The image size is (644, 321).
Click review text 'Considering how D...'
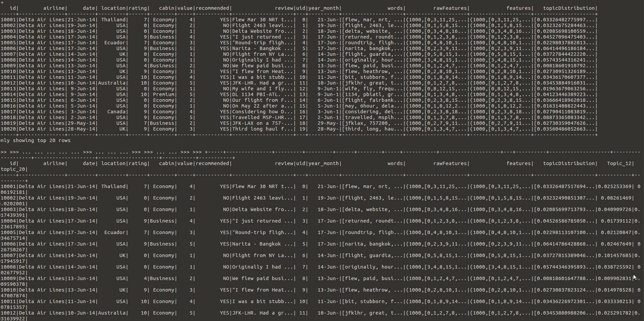(262, 112)
